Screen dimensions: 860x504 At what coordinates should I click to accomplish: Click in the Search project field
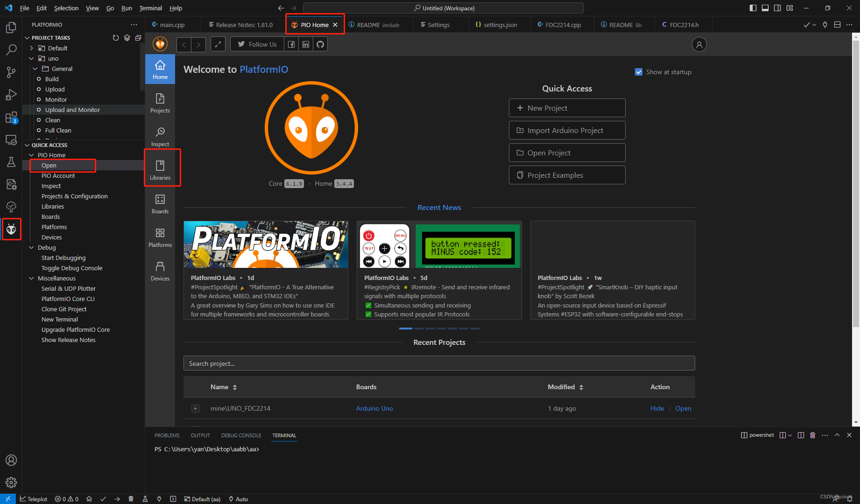pyautogui.click(x=439, y=364)
